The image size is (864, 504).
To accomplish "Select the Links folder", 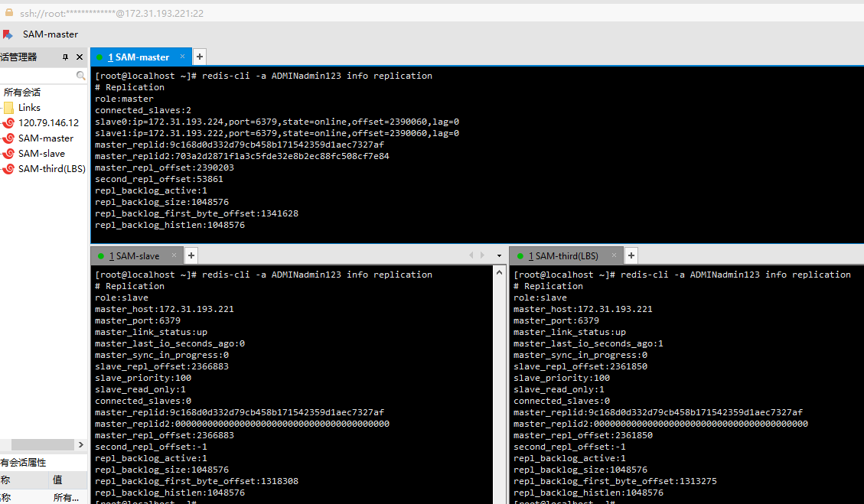I will pos(29,107).
